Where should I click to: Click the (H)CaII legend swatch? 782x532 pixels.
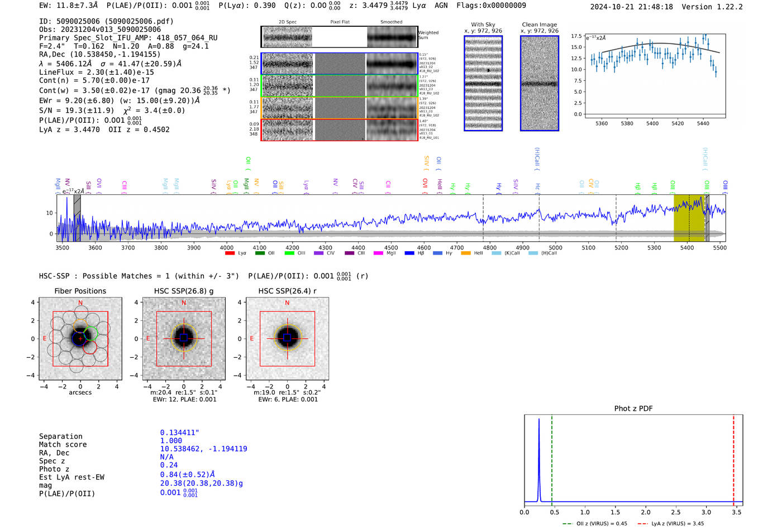(533, 253)
